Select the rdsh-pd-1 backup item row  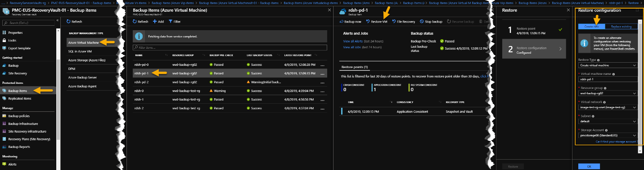point(230,73)
